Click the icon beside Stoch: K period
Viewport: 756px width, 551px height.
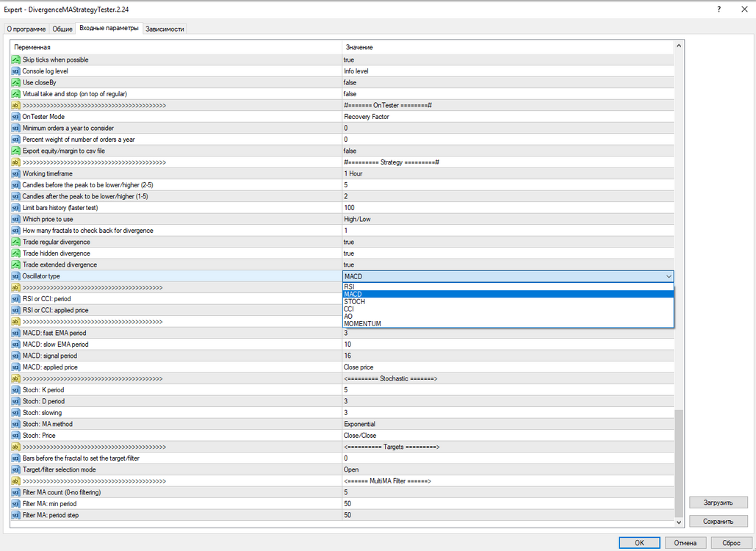(16, 390)
